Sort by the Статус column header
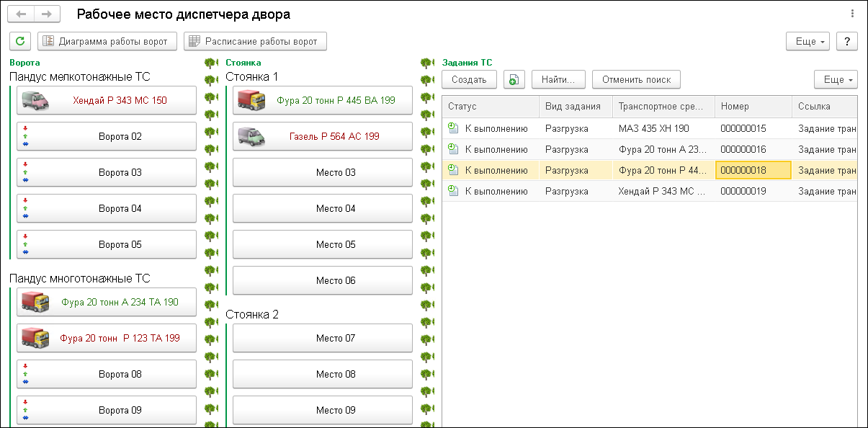This screenshot has height=428, width=868. (490, 107)
